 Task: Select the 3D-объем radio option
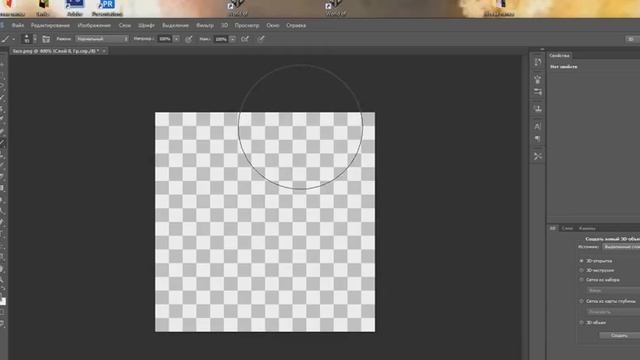tap(582, 322)
